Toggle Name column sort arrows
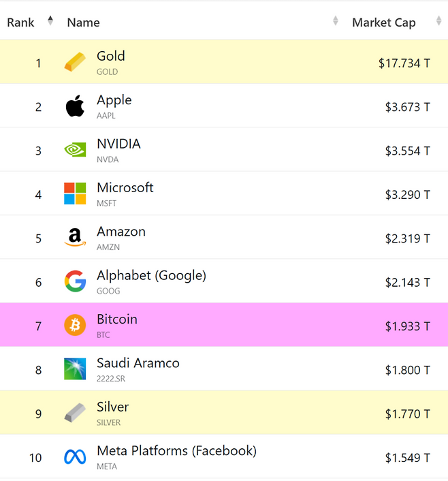 point(335,22)
